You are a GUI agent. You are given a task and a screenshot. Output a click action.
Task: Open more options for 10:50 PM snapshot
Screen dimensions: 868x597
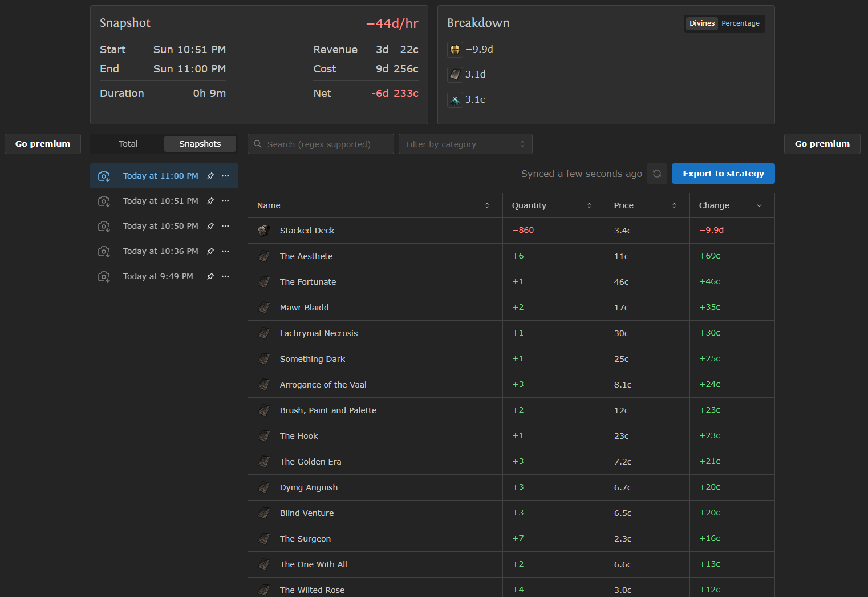225,226
